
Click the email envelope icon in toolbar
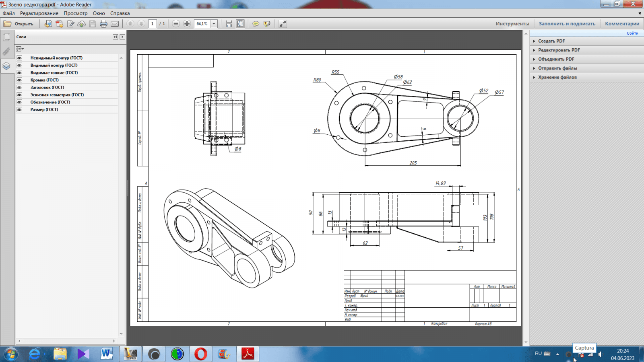pyautogui.click(x=115, y=24)
